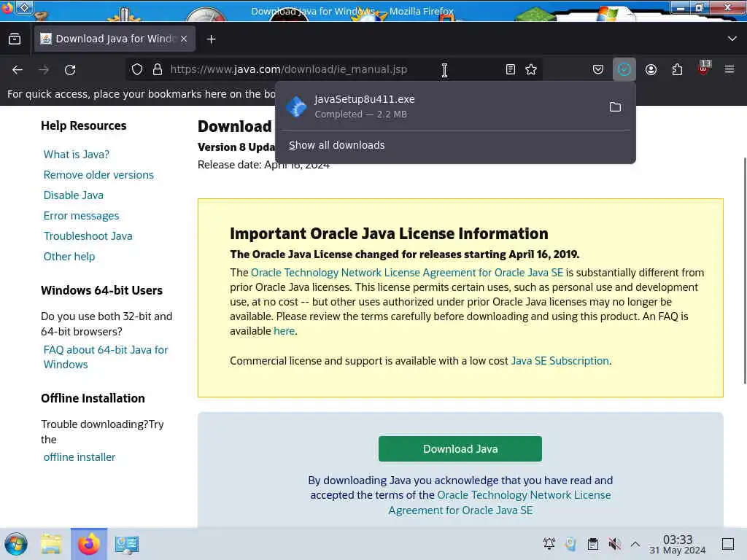Click the page vertical scrollbar thumb
Screen dimensions: 747x560
[x=744, y=271]
